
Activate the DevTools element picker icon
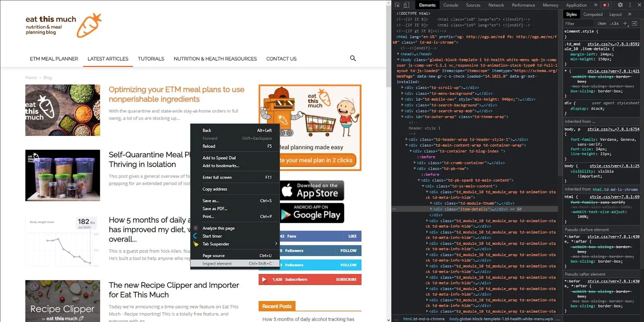click(x=397, y=5)
